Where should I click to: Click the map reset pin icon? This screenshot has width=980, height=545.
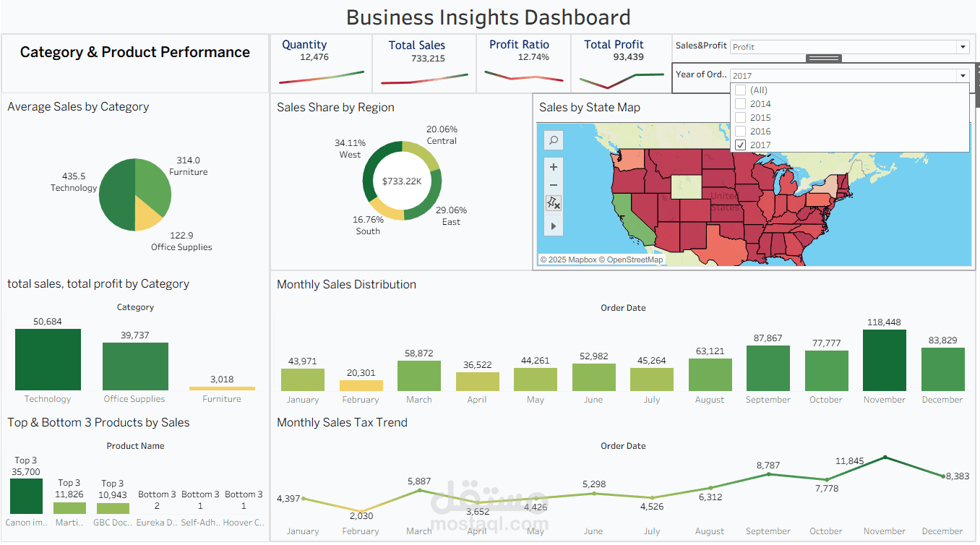tap(554, 204)
